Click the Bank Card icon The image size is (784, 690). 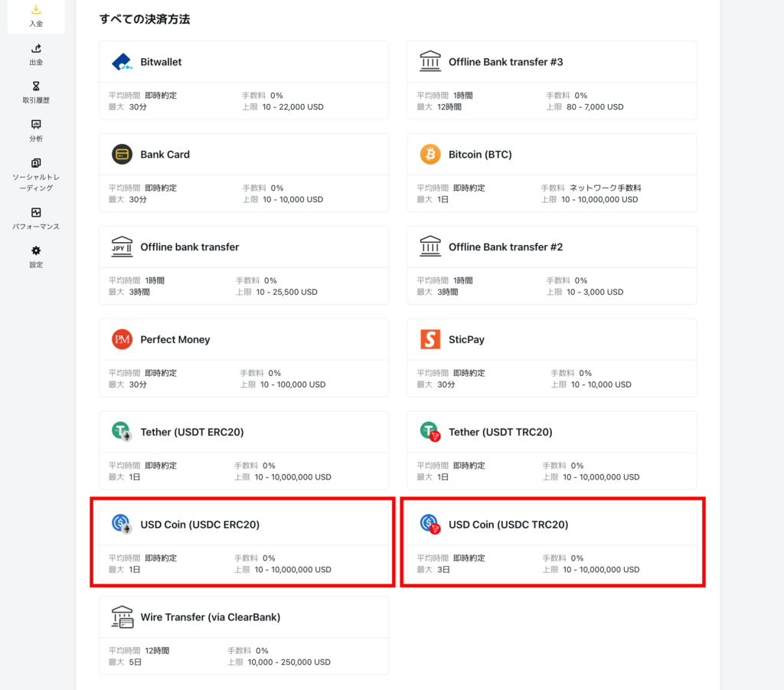point(122,155)
